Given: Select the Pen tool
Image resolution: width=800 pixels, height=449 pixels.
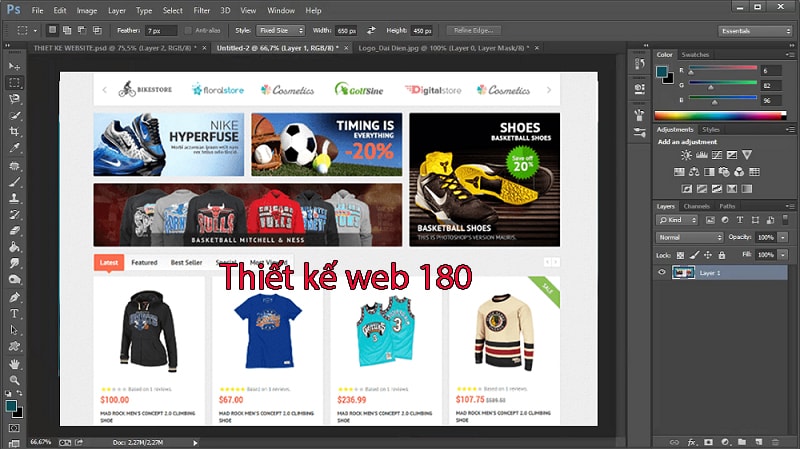Looking at the screenshot, I should pos(14,297).
